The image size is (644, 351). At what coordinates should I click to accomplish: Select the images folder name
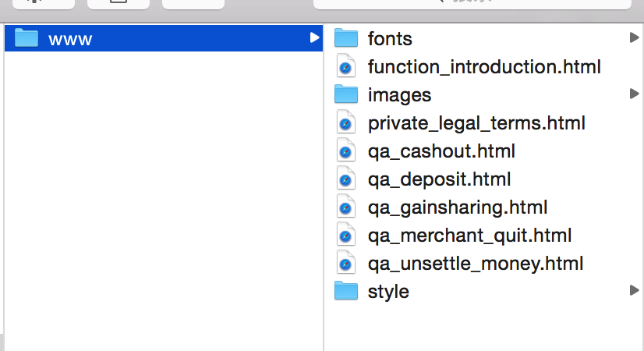pos(399,95)
